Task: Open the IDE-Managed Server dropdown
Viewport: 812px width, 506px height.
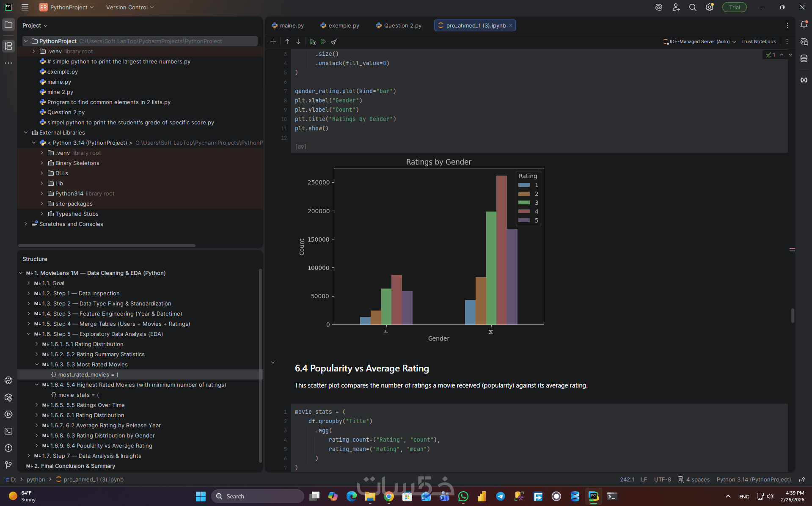Action: click(699, 41)
